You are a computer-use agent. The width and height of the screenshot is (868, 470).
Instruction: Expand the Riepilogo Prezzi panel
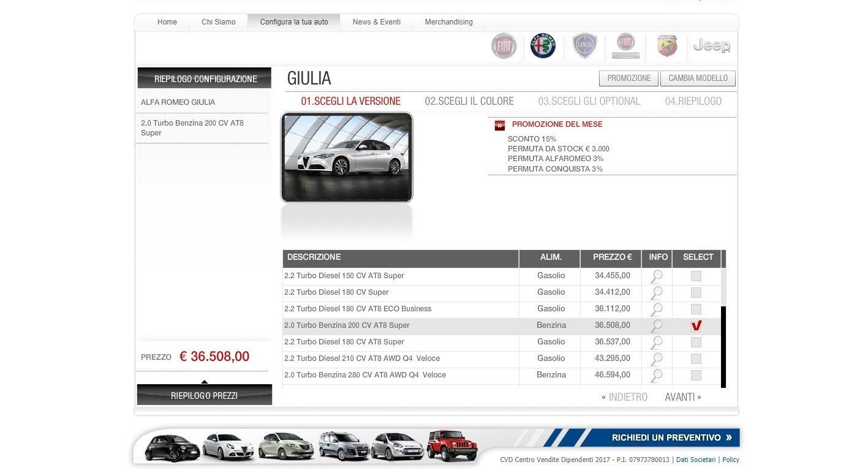(205, 395)
